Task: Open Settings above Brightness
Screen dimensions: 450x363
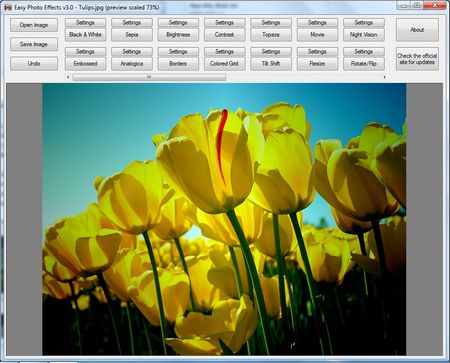Action: pyautogui.click(x=178, y=22)
